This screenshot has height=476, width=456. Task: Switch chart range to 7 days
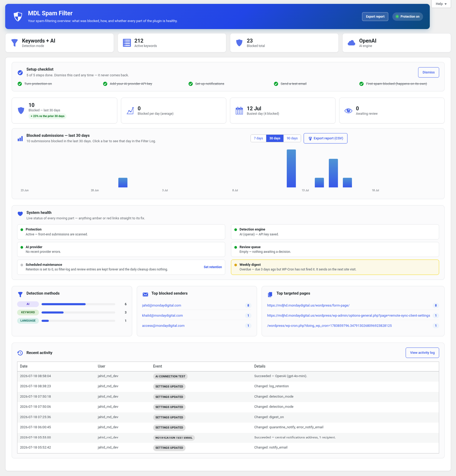tap(258, 138)
